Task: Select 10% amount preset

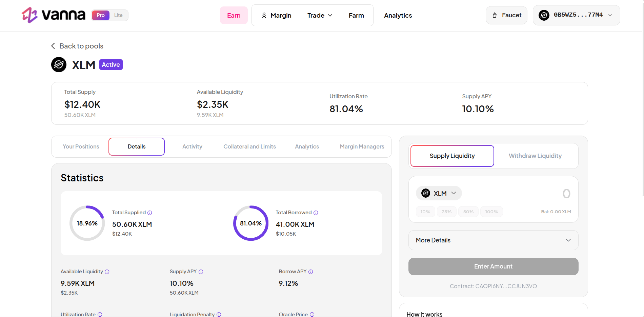Action: [x=425, y=212]
